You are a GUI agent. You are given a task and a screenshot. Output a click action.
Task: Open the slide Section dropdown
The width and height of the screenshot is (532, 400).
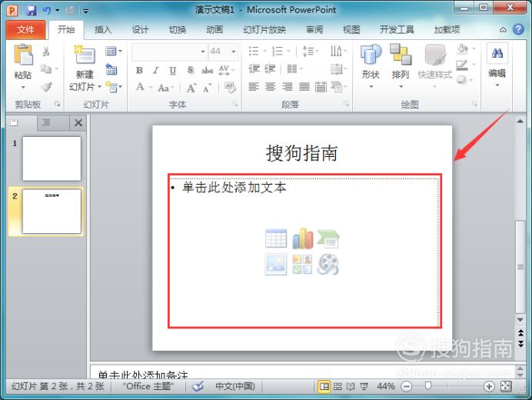point(114,87)
